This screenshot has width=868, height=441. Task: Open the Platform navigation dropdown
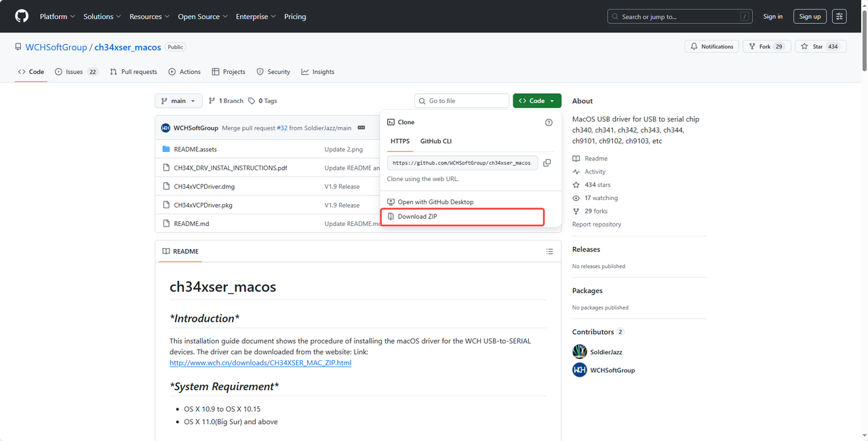click(x=57, y=16)
